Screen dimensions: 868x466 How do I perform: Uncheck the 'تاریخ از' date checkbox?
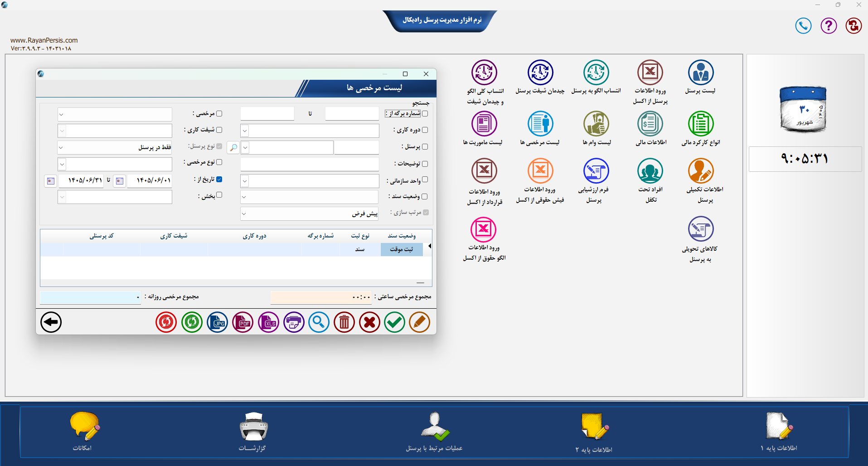(219, 180)
